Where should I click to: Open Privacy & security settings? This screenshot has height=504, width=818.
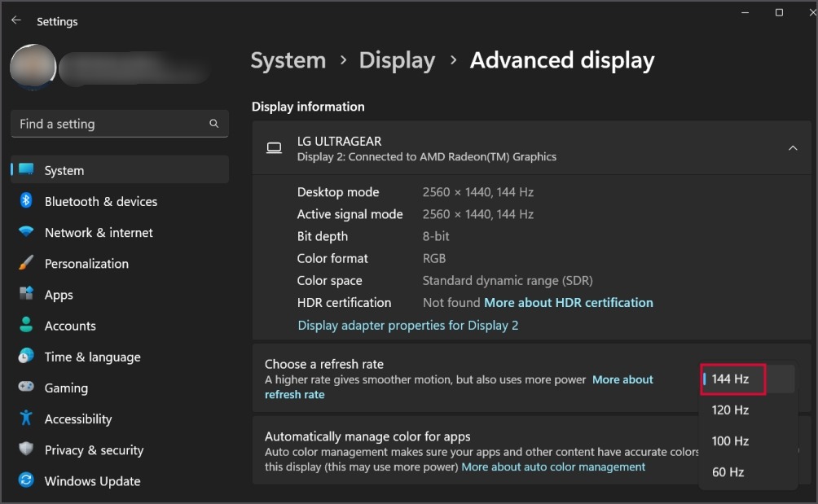120,449
